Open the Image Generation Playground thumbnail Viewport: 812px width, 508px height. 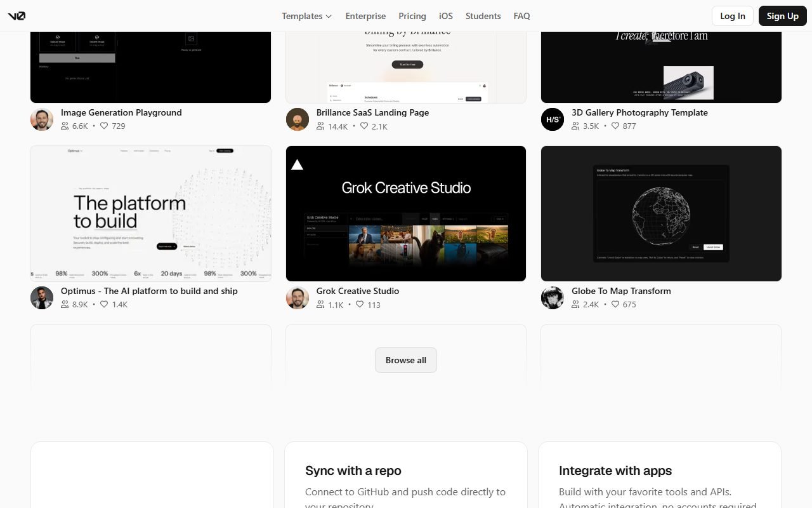(151, 67)
